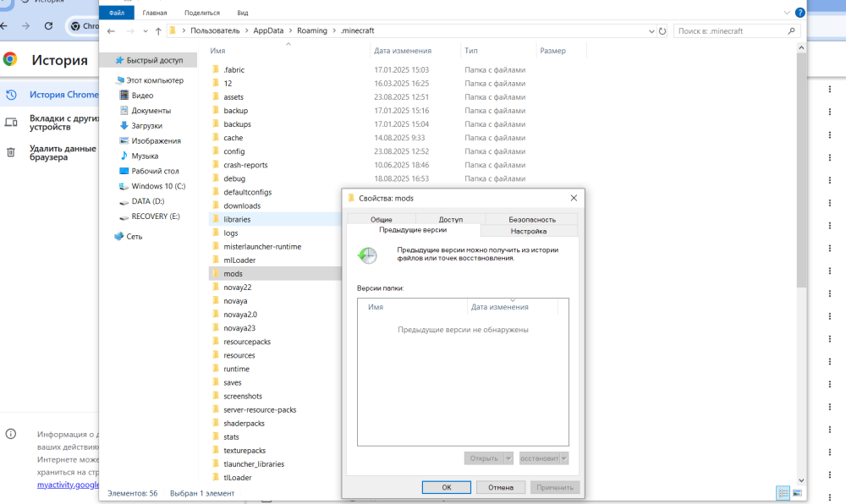Click Delete browsing data in Chrome

point(52,152)
